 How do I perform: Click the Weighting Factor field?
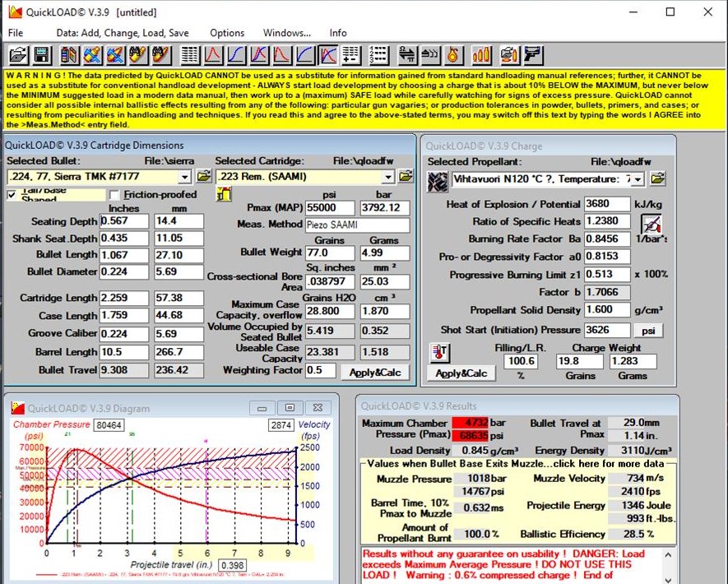pos(320,370)
